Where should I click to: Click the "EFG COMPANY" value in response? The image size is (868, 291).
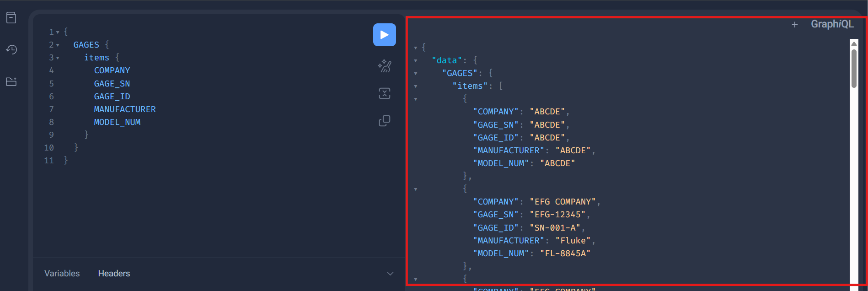point(563,202)
